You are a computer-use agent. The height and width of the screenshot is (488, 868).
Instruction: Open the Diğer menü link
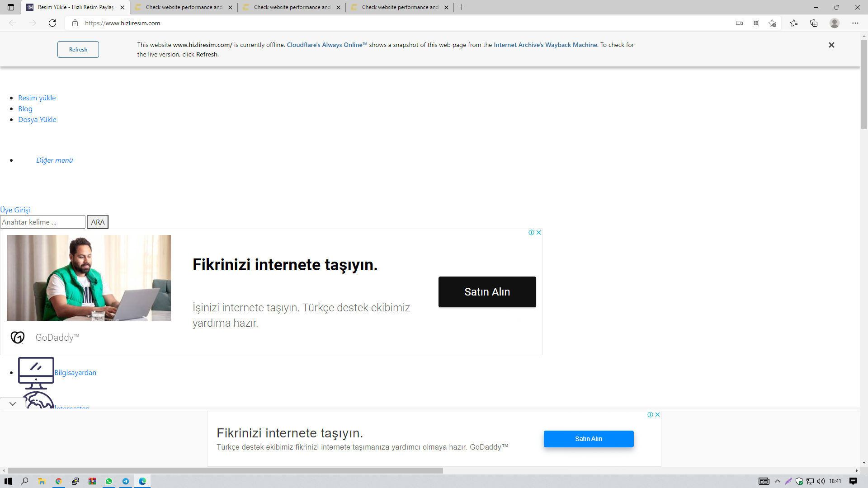point(54,160)
